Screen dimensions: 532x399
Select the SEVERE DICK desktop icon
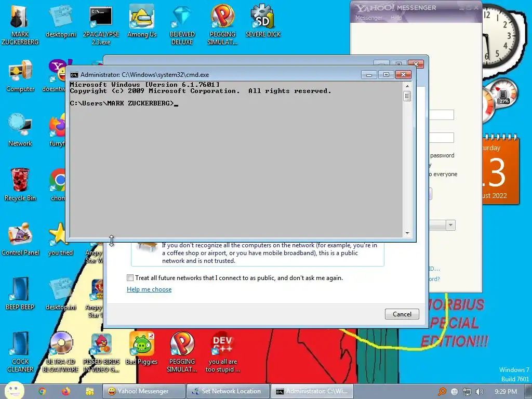click(x=263, y=21)
